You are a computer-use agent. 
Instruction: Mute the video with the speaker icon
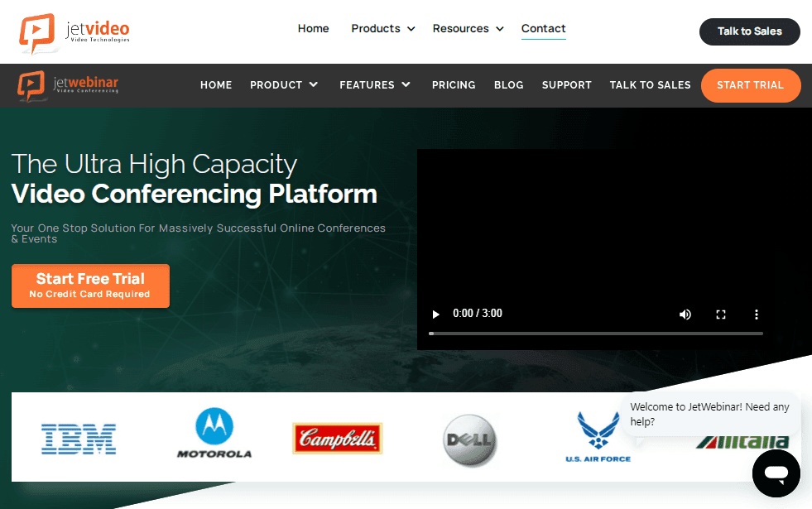click(685, 315)
